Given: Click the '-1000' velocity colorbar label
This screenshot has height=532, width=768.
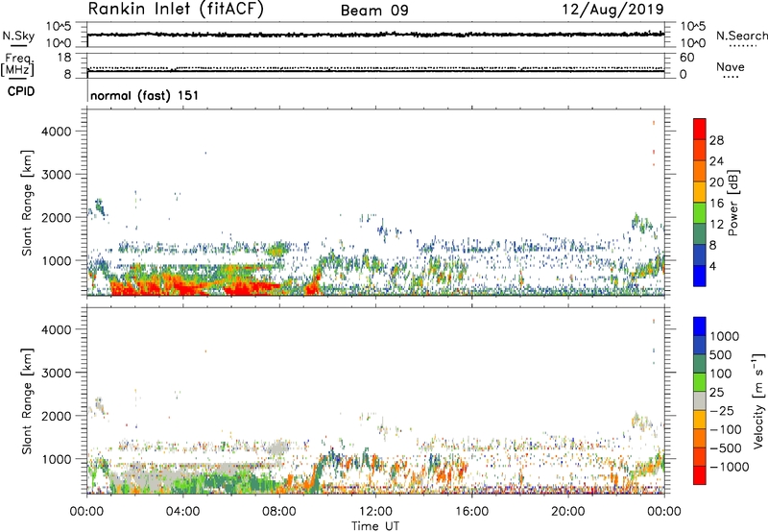Looking at the screenshot, I should point(729,467).
